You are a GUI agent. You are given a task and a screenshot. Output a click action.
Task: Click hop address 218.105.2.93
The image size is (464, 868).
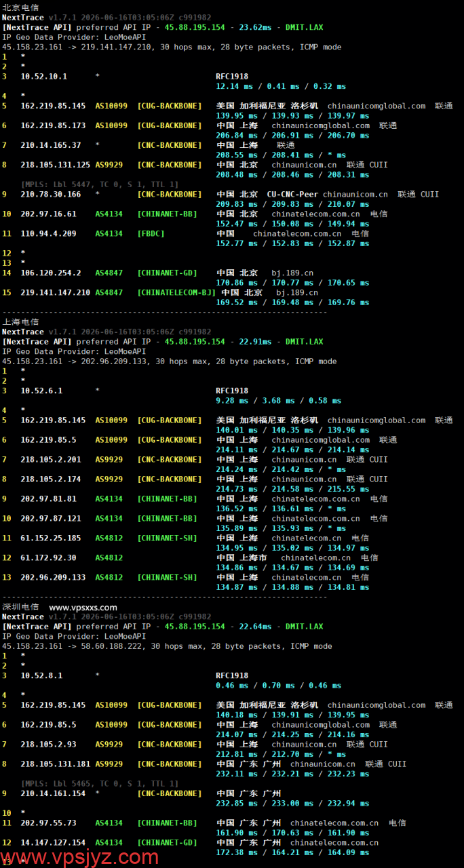tap(49, 744)
